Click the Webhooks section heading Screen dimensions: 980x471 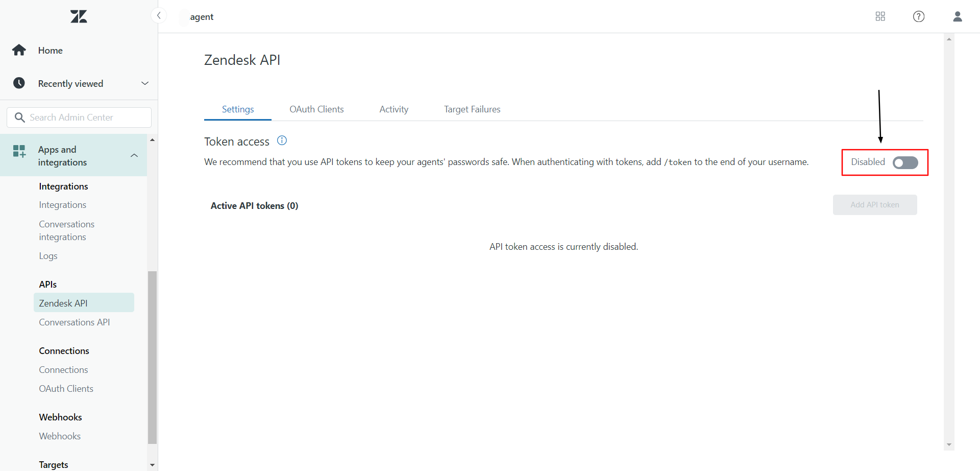[x=60, y=417]
